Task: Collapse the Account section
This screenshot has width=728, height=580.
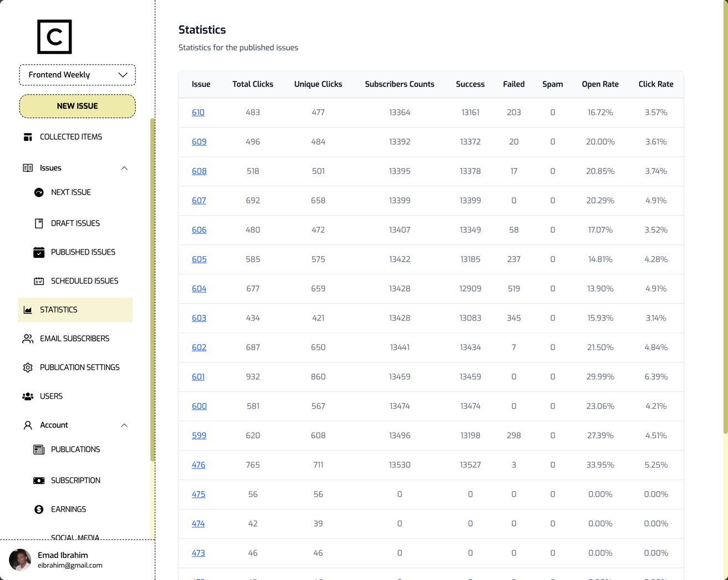Action: click(x=124, y=425)
